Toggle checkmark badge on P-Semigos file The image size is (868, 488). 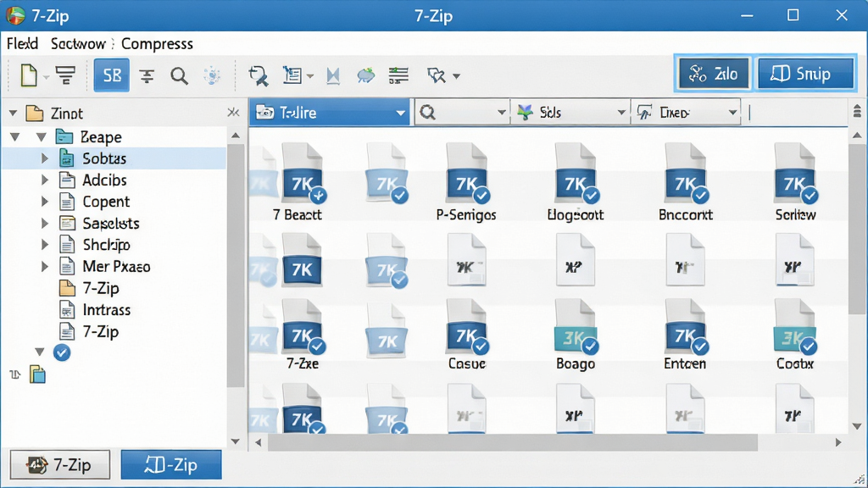point(481,195)
